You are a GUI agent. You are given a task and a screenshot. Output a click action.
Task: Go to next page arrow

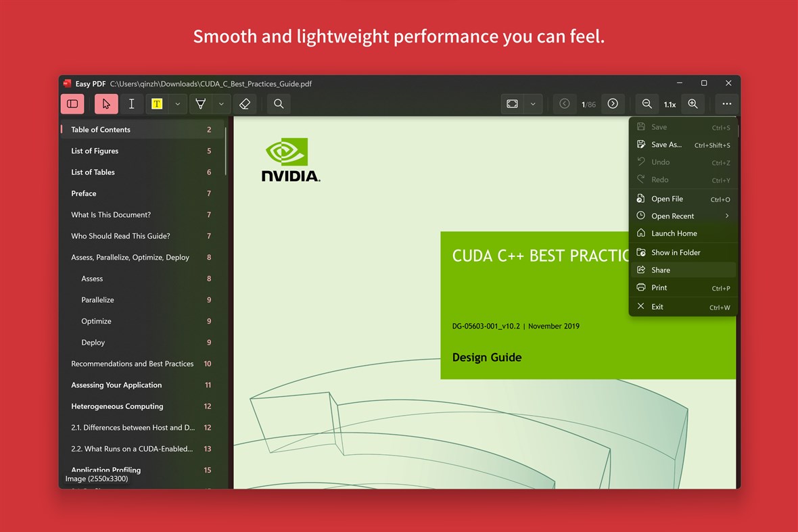point(613,103)
